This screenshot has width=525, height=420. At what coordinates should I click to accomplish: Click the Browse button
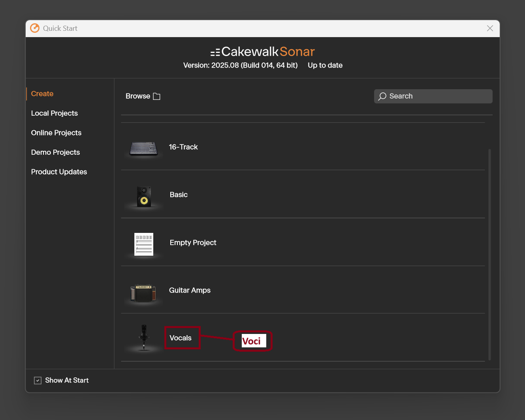(143, 96)
